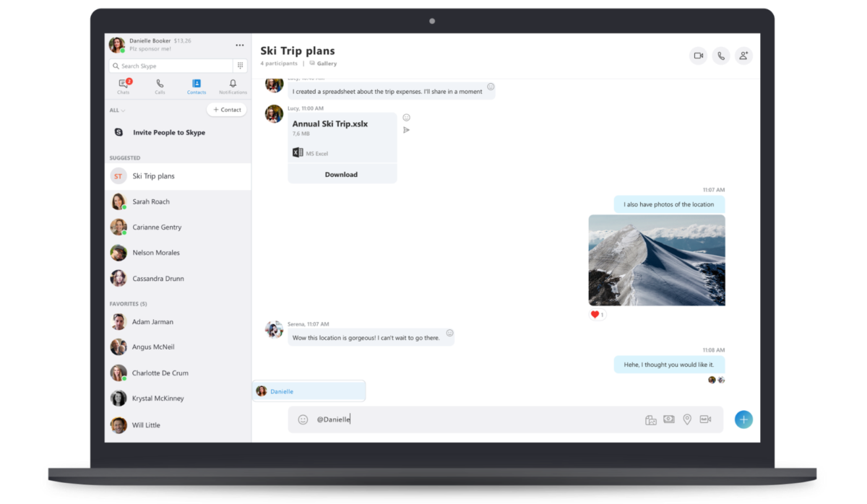Open the more options menu for Danielle Booker
867x504 pixels.
pyautogui.click(x=240, y=44)
